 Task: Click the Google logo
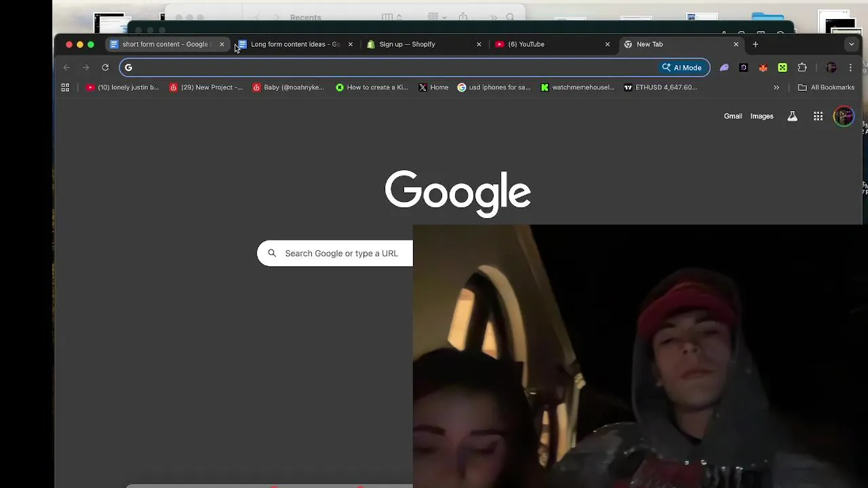coord(458,194)
